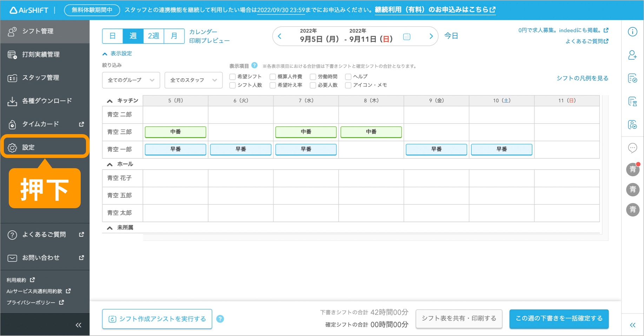Open the 全てのスタッフ dropdown
The height and width of the screenshot is (336, 644).
tap(193, 80)
